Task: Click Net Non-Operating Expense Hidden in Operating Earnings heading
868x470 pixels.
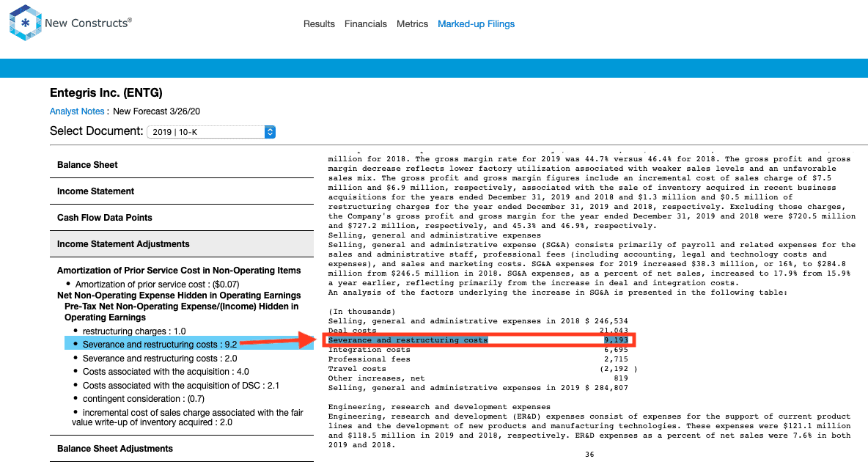Action: pyautogui.click(x=179, y=295)
